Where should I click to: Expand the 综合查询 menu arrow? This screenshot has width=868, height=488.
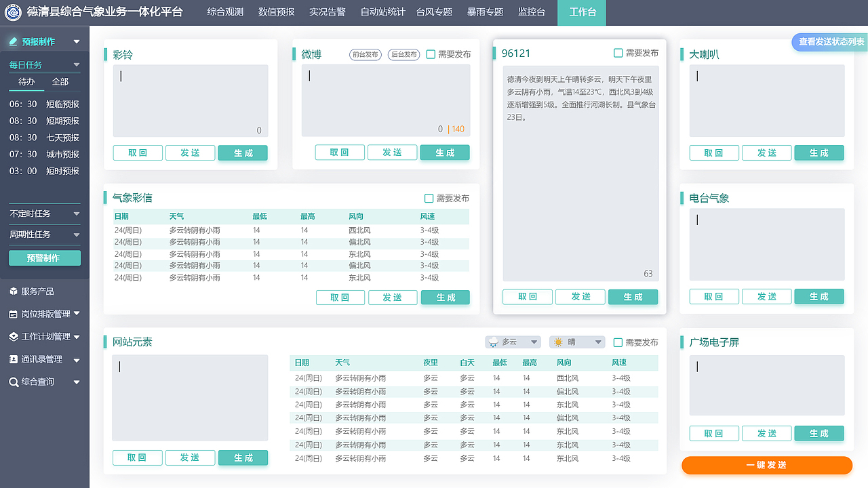77,382
